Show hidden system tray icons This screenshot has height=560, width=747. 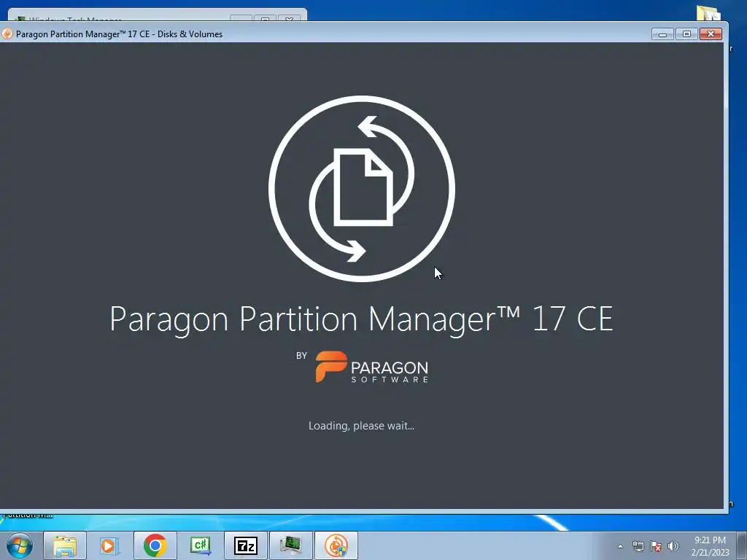[620, 546]
